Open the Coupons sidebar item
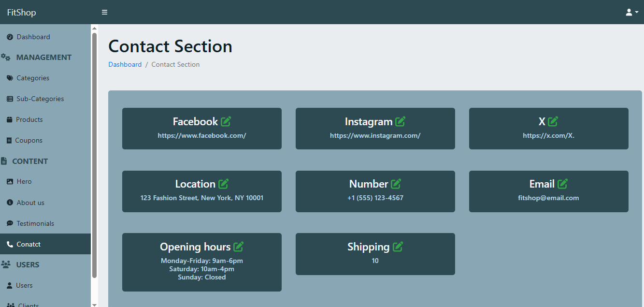Viewport: 644px width, 307px height. point(29,140)
